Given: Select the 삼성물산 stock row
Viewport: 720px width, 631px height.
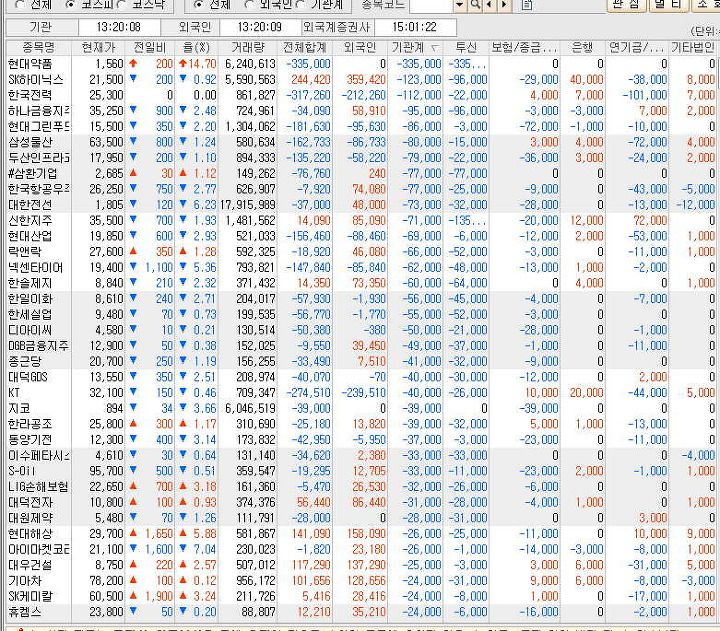Looking at the screenshot, I should 360,142.
